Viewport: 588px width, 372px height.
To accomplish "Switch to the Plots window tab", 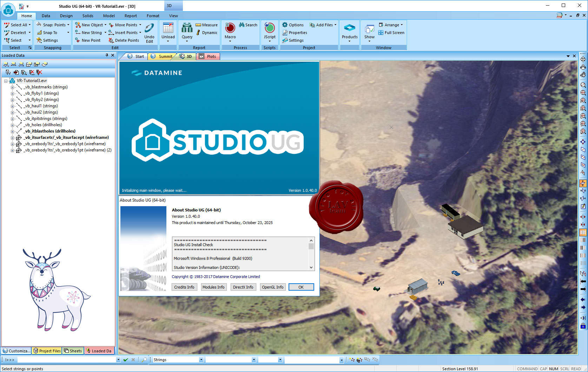I will pos(208,56).
